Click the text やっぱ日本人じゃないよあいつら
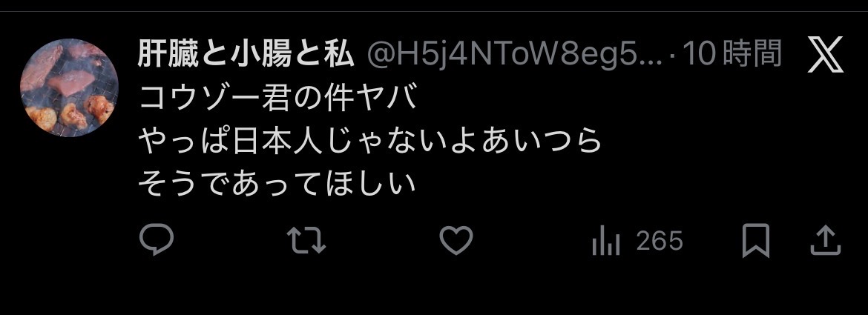Image resolution: width=868 pixels, height=315 pixels. (369, 141)
